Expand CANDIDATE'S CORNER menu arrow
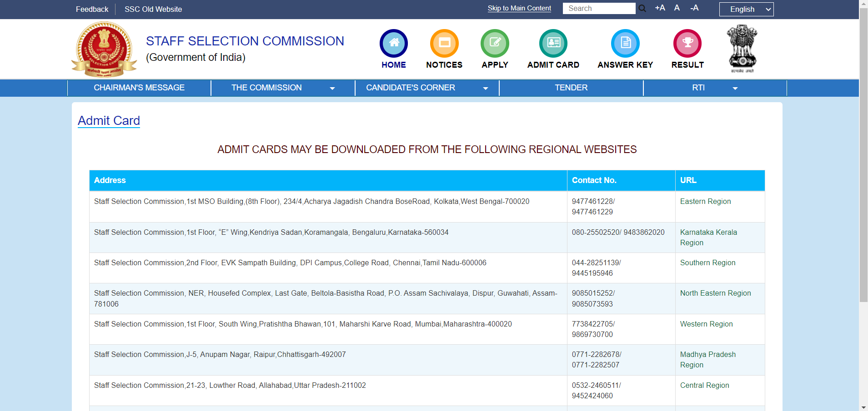The width and height of the screenshot is (868, 411). click(x=486, y=88)
